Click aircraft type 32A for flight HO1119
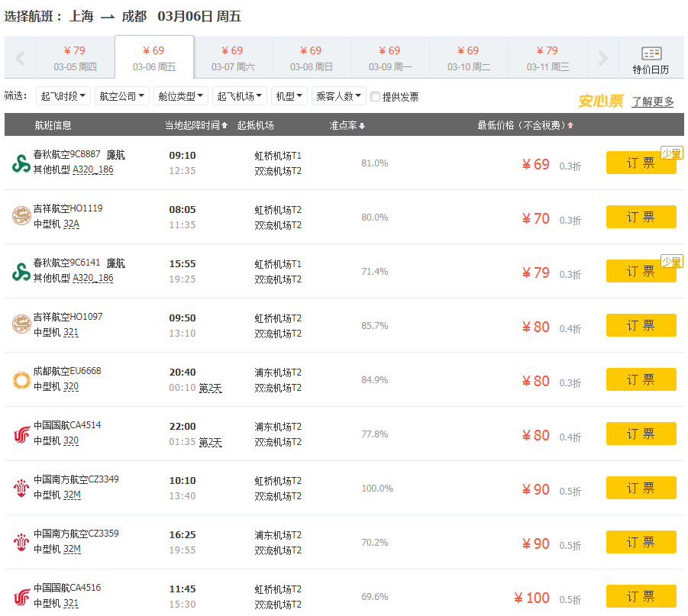 click(72, 224)
